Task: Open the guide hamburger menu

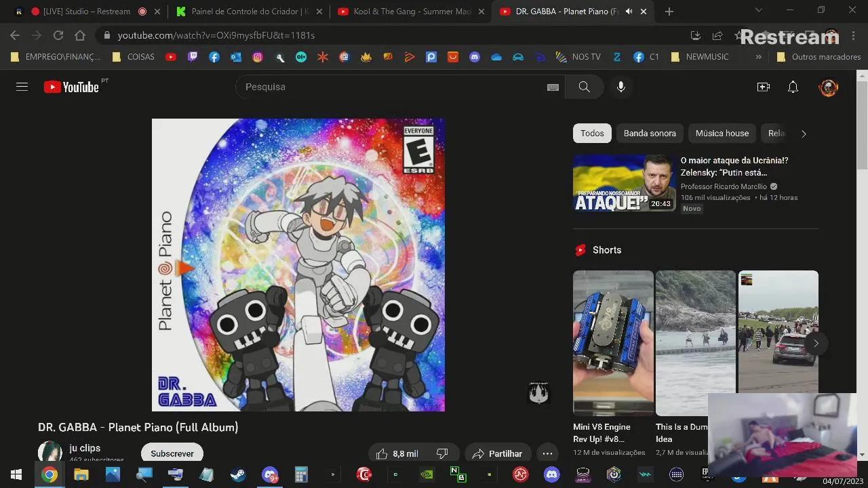Action: click(22, 87)
